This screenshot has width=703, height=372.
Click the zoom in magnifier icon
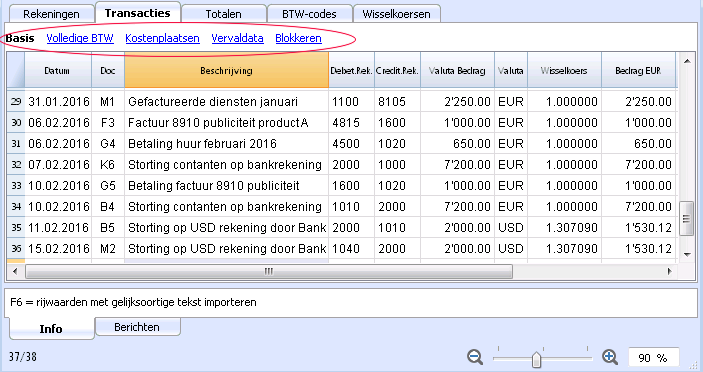(x=610, y=357)
